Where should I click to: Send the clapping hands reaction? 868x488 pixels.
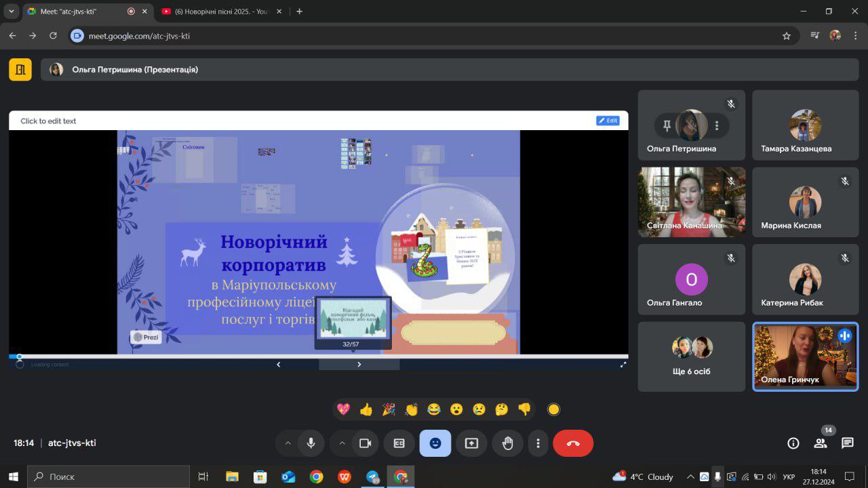[x=412, y=409]
